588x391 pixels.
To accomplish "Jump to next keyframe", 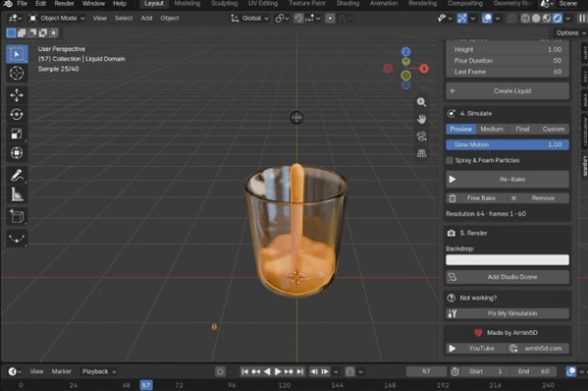I will [289, 371].
